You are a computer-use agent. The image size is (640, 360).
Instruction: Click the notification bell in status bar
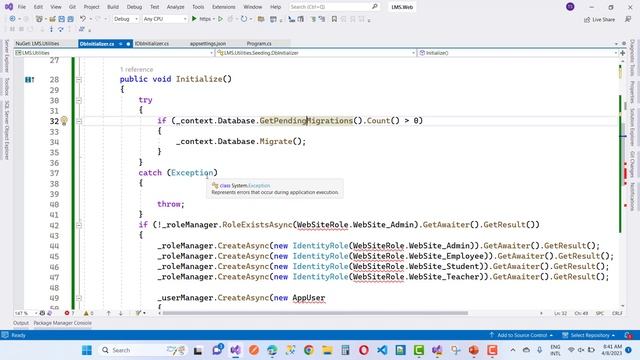(629, 335)
